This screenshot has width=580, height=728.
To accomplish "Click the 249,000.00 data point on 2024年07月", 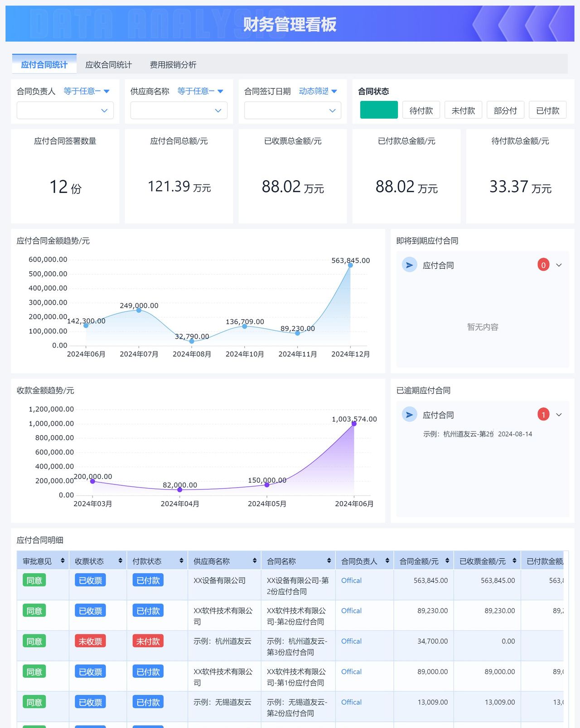I will [x=139, y=310].
